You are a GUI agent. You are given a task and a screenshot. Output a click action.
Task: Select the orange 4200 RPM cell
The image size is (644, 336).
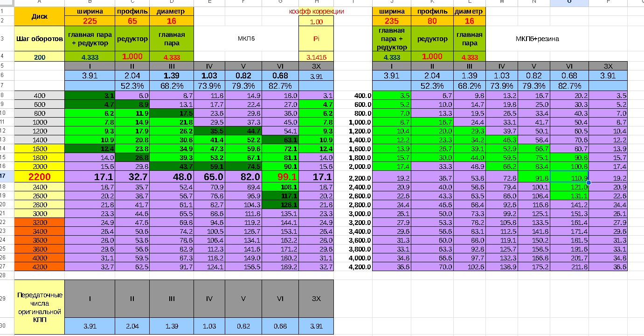(39, 266)
